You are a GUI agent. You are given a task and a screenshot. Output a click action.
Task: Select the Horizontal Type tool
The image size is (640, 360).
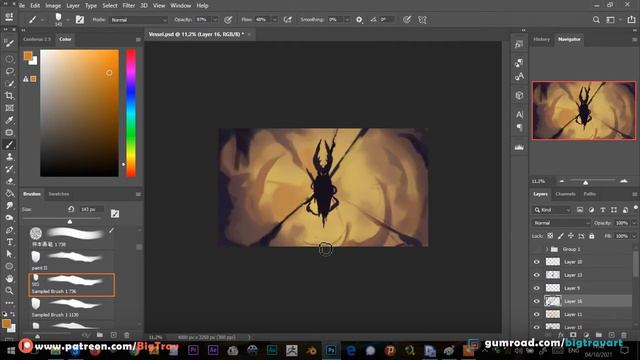pyautogui.click(x=9, y=242)
